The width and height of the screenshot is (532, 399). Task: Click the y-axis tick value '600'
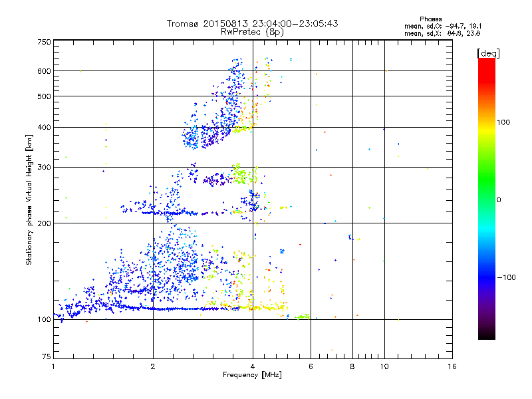click(x=44, y=71)
